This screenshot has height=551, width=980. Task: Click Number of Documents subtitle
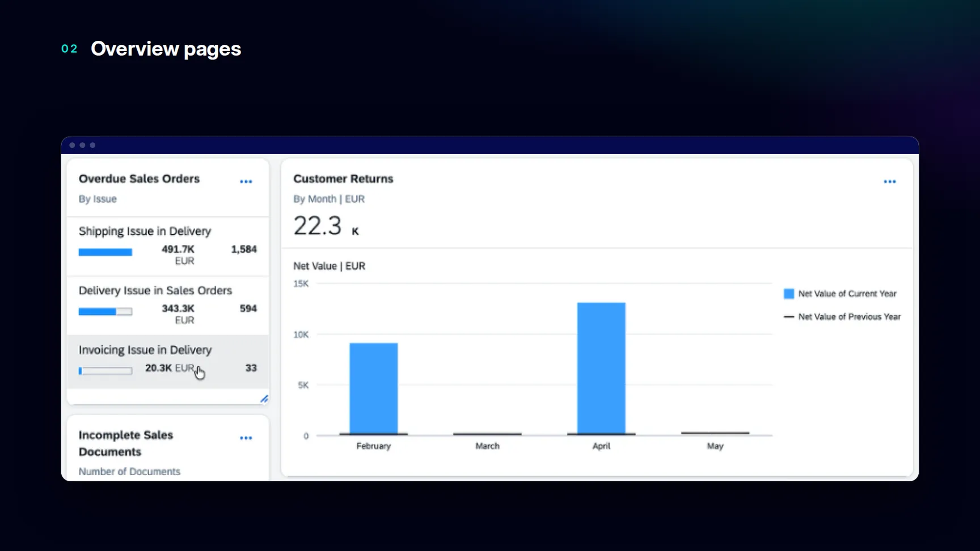129,472
